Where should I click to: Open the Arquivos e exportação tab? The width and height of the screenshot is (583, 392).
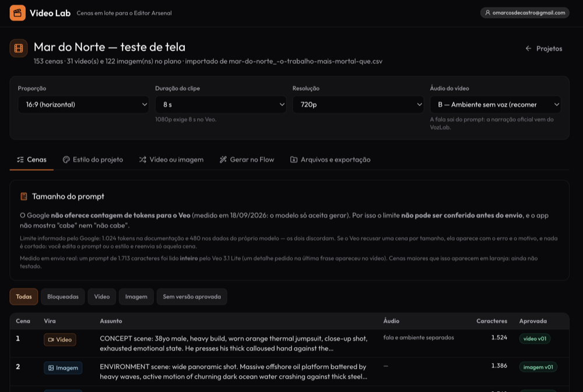point(330,160)
